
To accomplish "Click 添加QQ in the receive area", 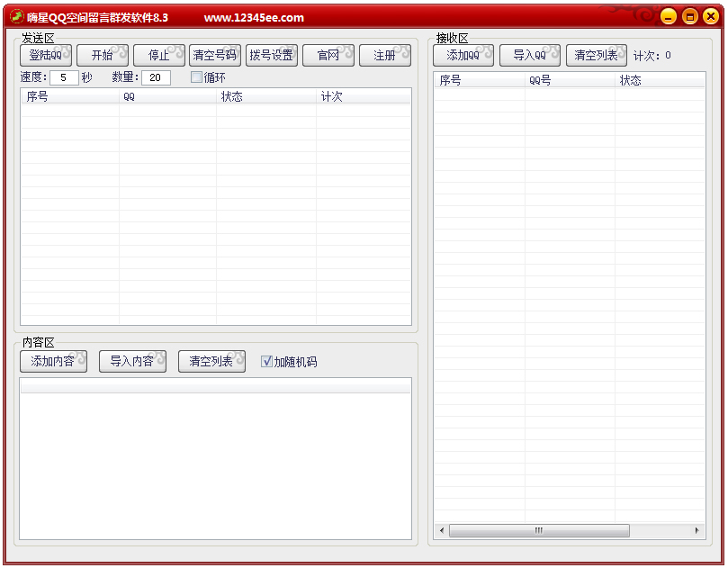I will 463,56.
